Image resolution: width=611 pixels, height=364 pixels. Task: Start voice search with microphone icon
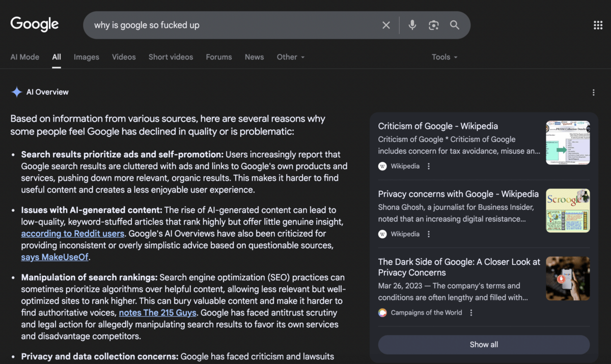click(x=412, y=25)
